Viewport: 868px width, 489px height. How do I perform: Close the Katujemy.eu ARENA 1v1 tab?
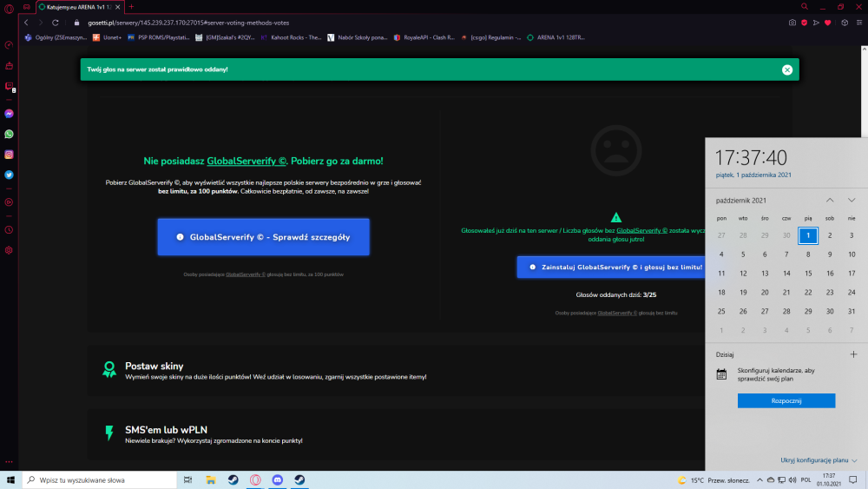tap(118, 7)
